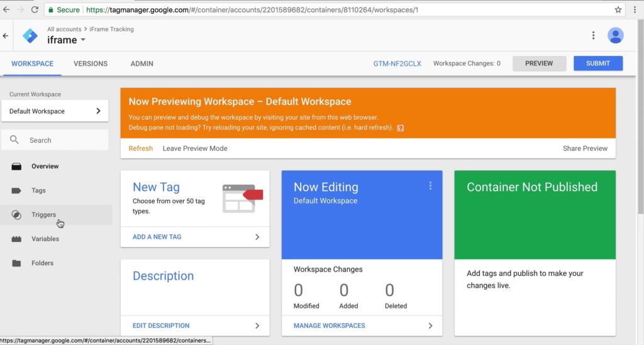Click the Container Not Published card

(535, 253)
